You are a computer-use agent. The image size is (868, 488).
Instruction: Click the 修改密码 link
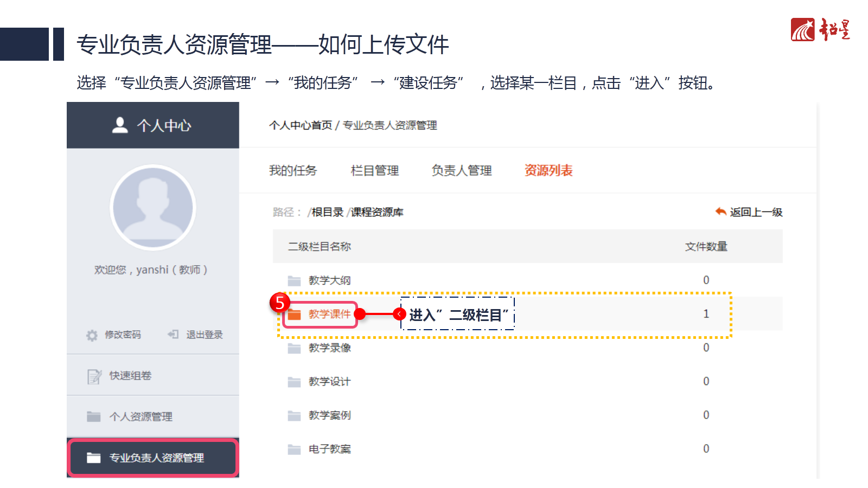[123, 335]
